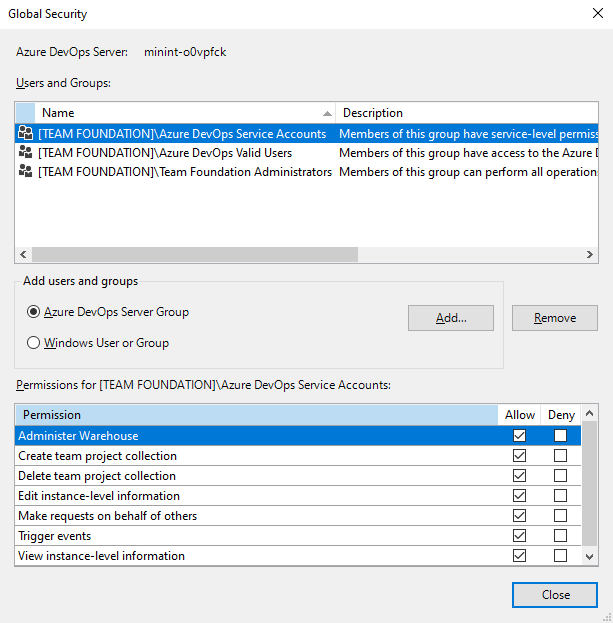This screenshot has height=623, width=613.
Task: Click the server name minint-o0vpfck
Action: click(185, 52)
